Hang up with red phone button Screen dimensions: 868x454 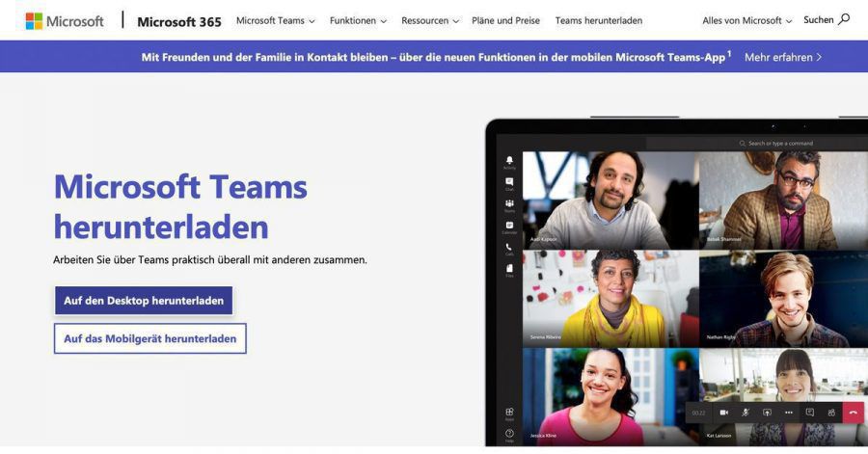coord(854,413)
